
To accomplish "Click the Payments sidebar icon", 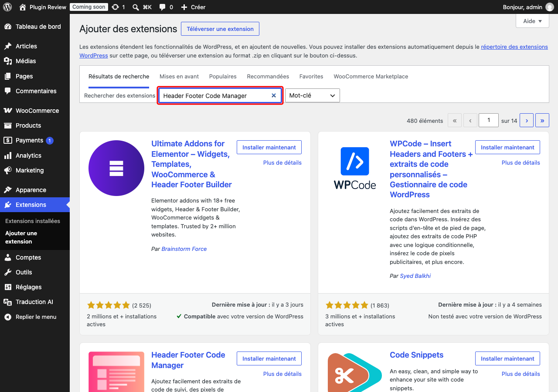I will (8, 140).
